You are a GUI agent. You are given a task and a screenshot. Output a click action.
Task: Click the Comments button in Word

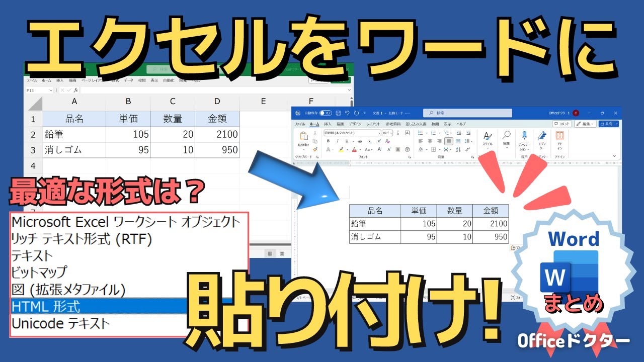click(x=562, y=124)
